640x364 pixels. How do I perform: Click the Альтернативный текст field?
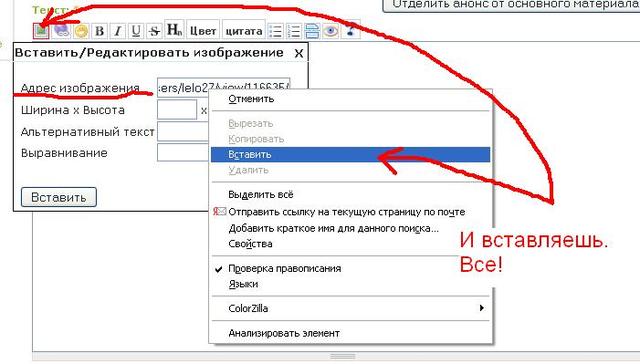pos(183,131)
